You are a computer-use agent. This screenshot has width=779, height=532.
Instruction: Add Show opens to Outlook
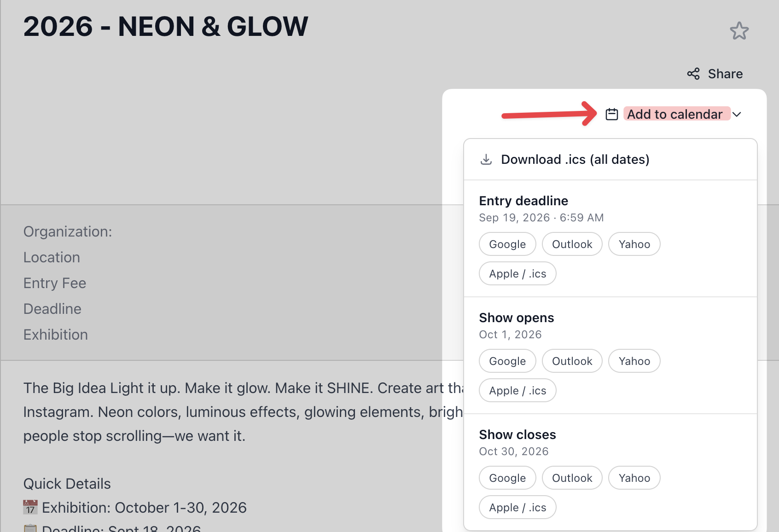572,361
